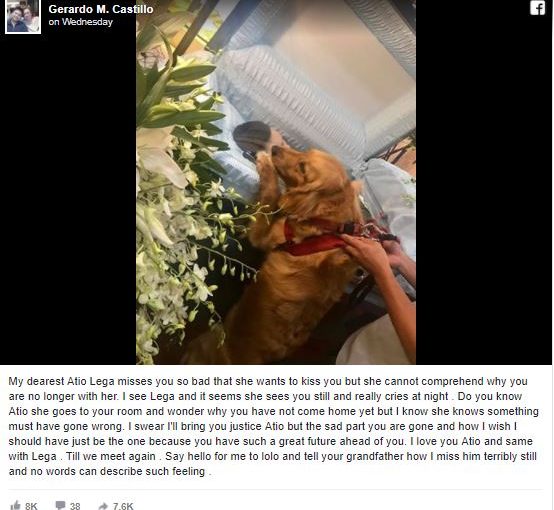View the 38 comments count
The height and width of the screenshot is (510, 554).
(75, 506)
